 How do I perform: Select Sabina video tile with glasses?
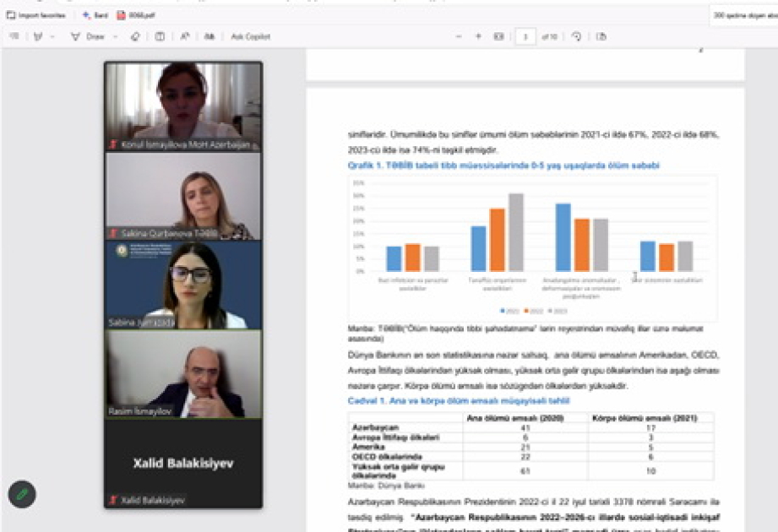point(183,285)
